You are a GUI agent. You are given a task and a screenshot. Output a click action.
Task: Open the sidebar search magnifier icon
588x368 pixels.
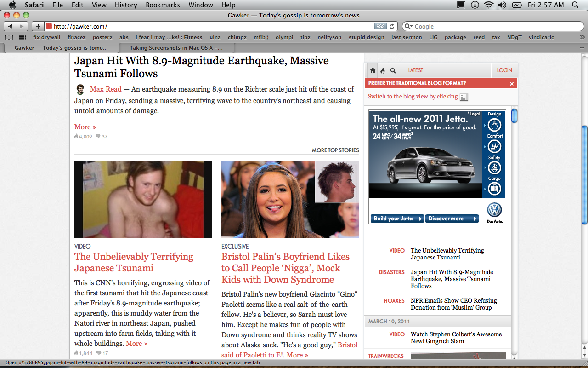[x=393, y=70]
